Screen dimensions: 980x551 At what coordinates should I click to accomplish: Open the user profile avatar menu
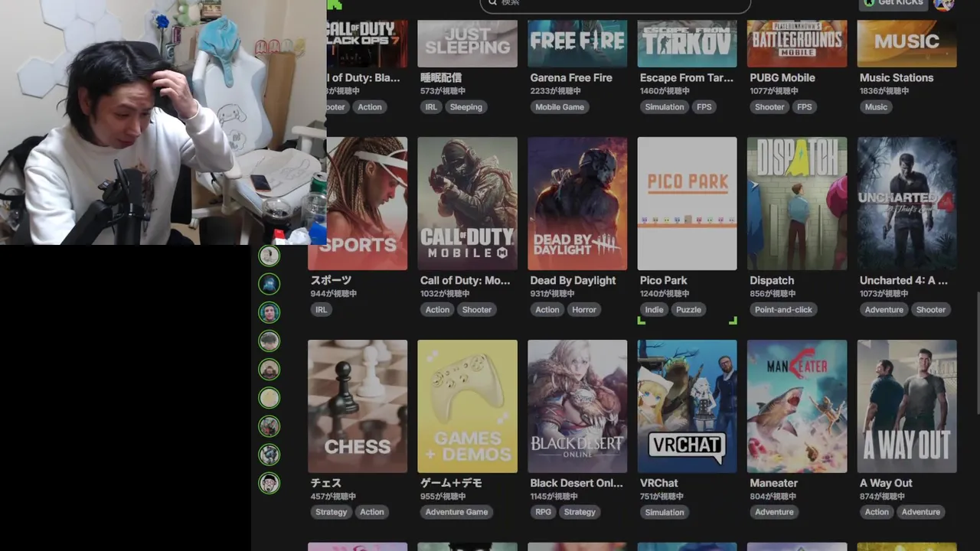[x=944, y=4]
